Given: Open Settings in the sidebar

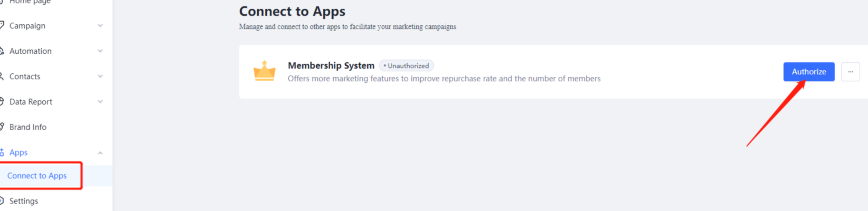Looking at the screenshot, I should click(24, 201).
